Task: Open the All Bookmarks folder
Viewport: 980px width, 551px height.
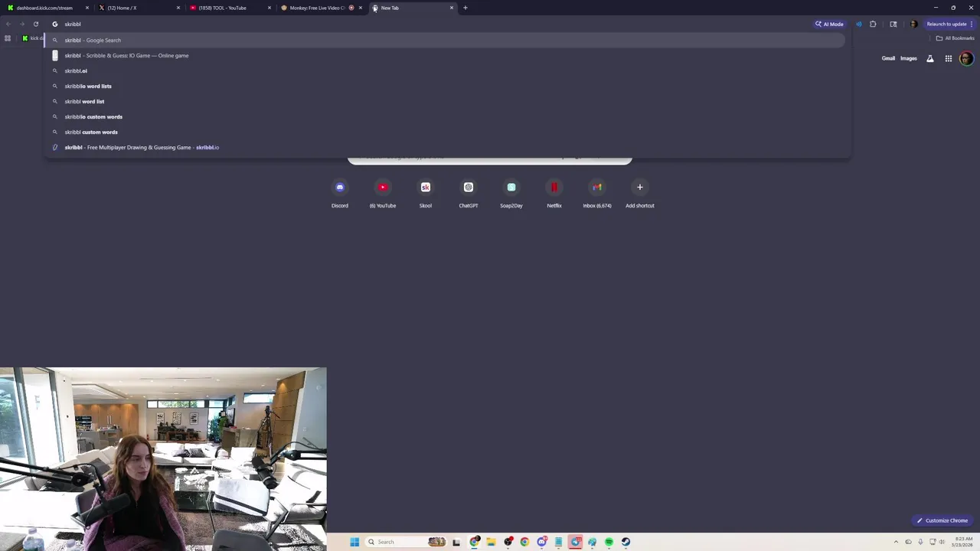Action: coord(955,38)
